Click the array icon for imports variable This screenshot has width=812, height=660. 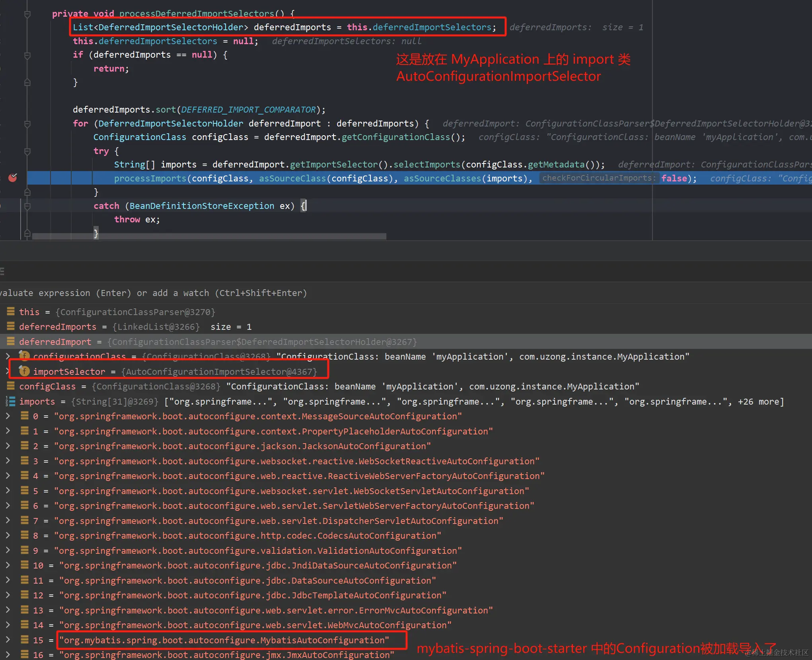coord(11,401)
